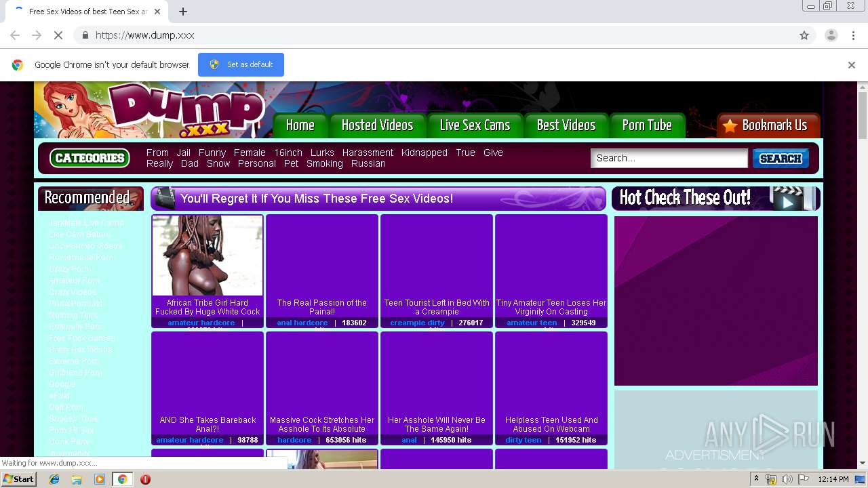Viewport: 868px width, 488px height.
Task: Open Chrome three-dot menu
Action: 853,35
